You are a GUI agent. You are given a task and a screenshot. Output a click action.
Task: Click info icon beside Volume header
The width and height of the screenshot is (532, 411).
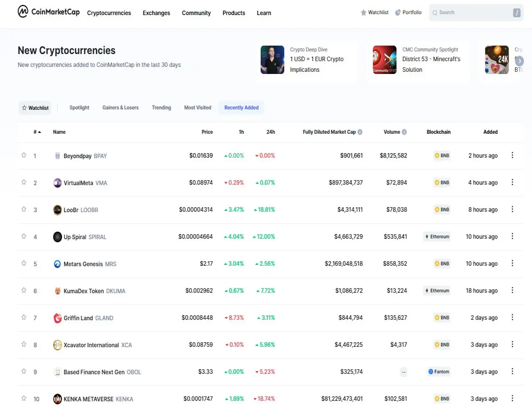tap(404, 132)
